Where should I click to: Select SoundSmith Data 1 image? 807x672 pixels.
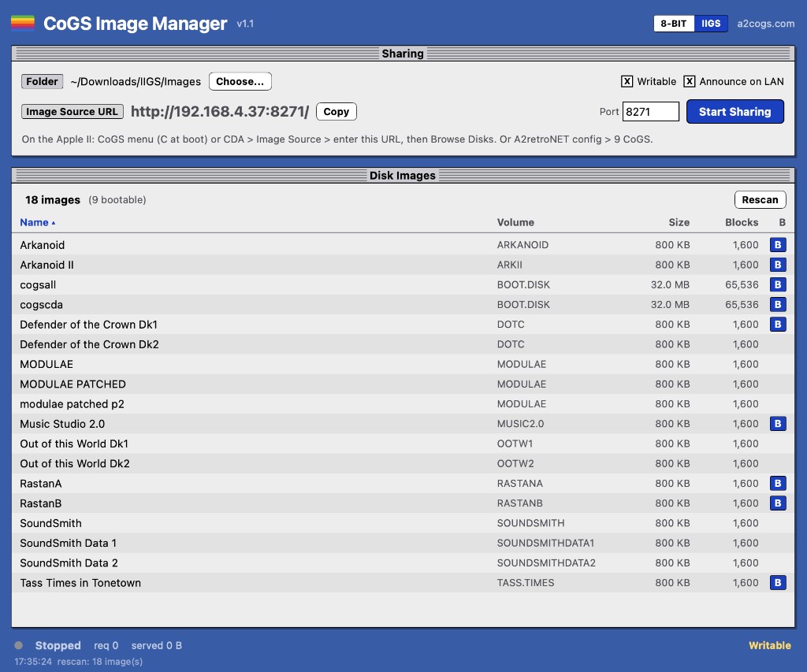403,544
